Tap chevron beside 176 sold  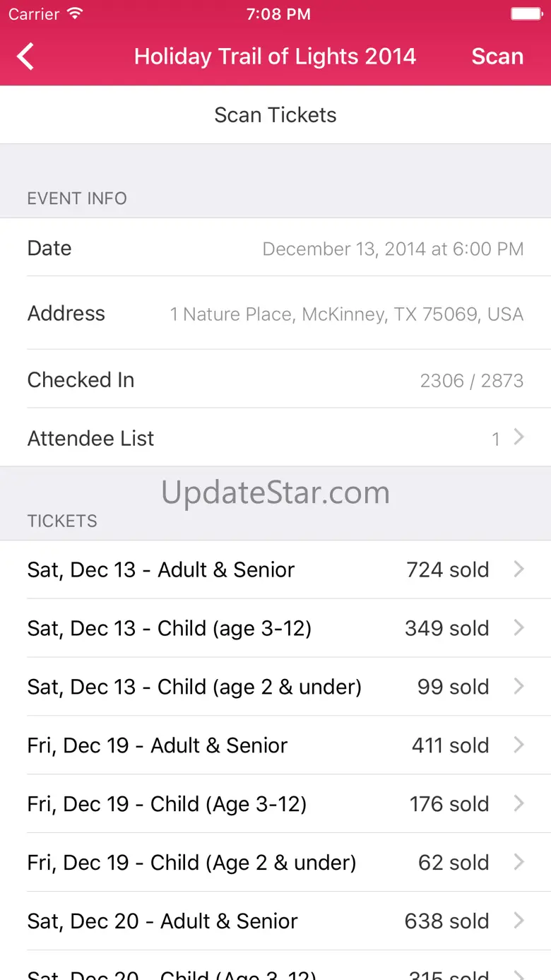519,803
